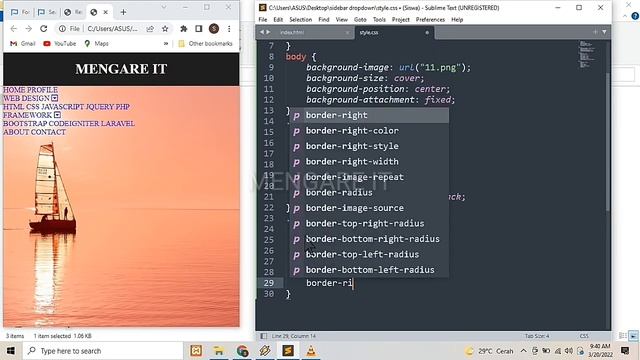Open new Chrome tab with plus

coord(123,12)
